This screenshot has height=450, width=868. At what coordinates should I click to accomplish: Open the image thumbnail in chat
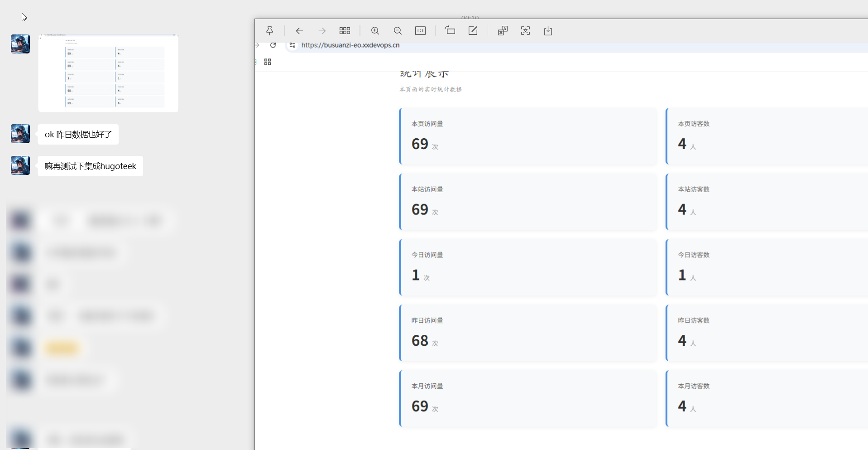pos(108,73)
